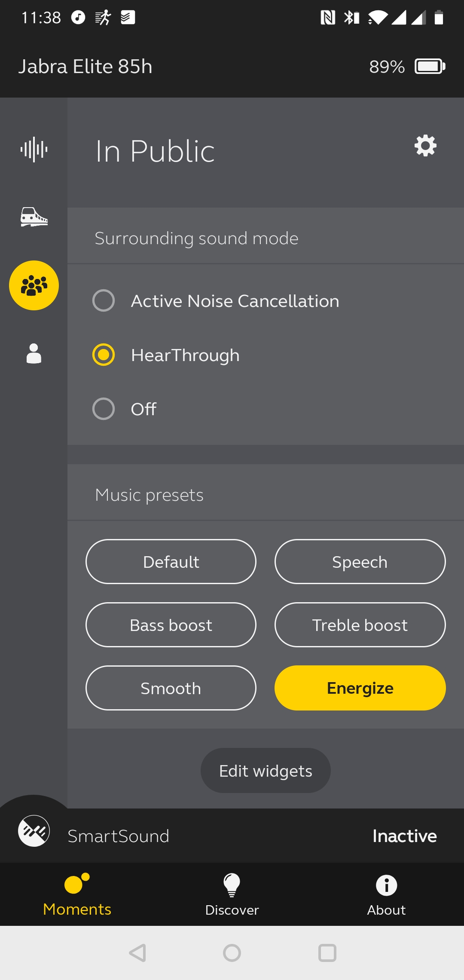This screenshot has width=464, height=980.
Task: Open In Public settings gear
Action: [425, 146]
